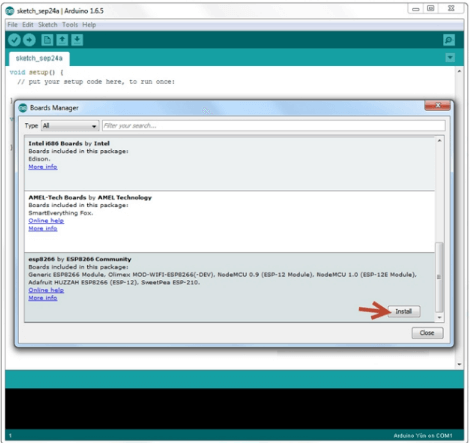Close the Boards Manager with the red X
Screen dimensions: 470x443
point(438,105)
